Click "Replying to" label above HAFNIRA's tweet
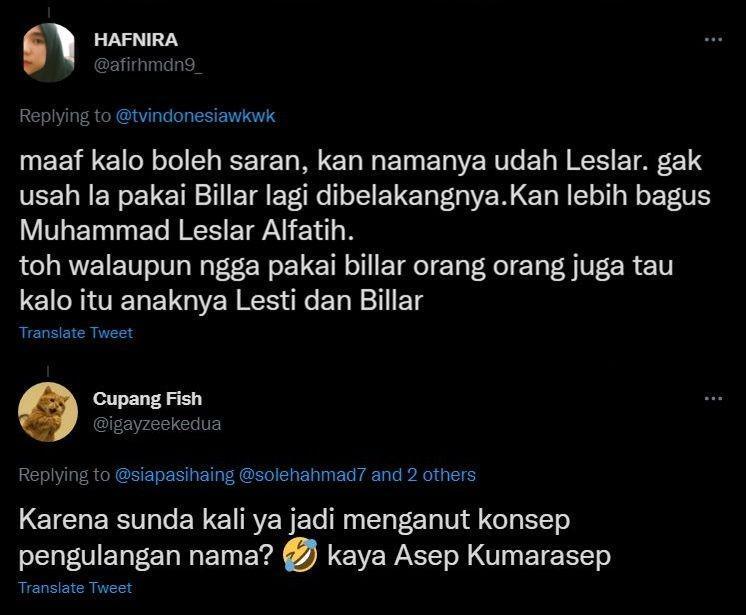The image size is (746, 615). click(x=65, y=116)
